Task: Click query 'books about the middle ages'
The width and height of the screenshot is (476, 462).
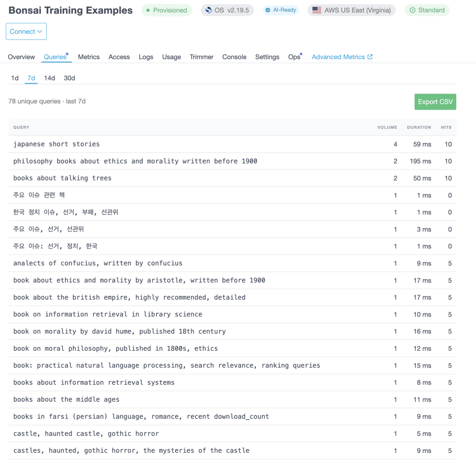Action: click(x=66, y=399)
